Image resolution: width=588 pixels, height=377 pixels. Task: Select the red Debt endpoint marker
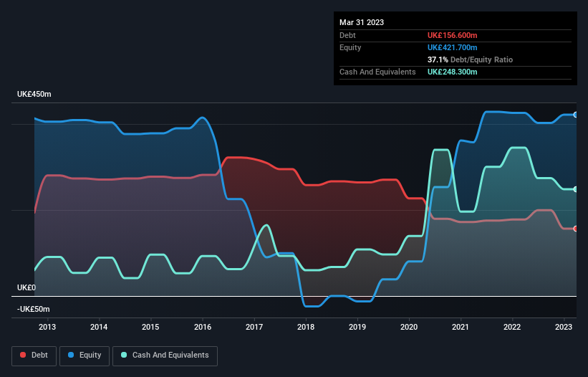pyautogui.click(x=576, y=229)
